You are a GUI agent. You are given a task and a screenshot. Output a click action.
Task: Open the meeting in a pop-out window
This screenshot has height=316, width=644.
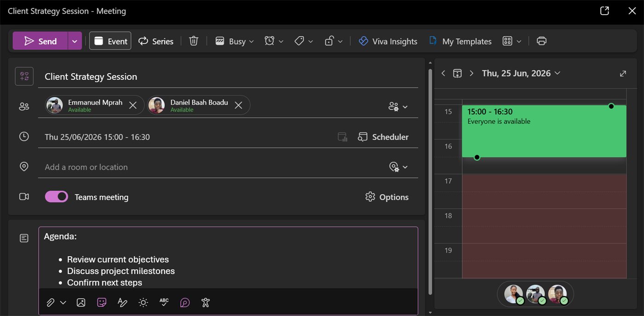[604, 11]
